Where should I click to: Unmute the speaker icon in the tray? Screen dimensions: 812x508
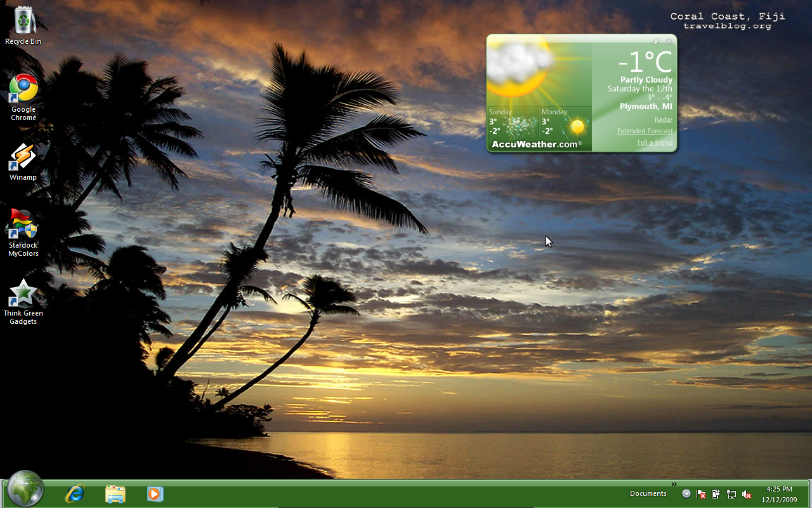click(x=747, y=493)
